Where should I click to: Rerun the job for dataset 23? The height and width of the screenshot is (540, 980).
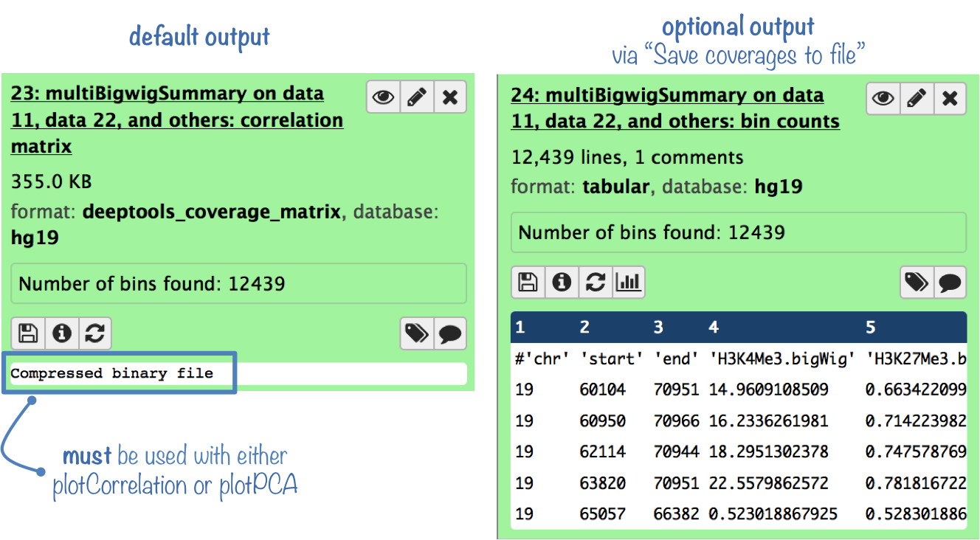pyautogui.click(x=94, y=333)
